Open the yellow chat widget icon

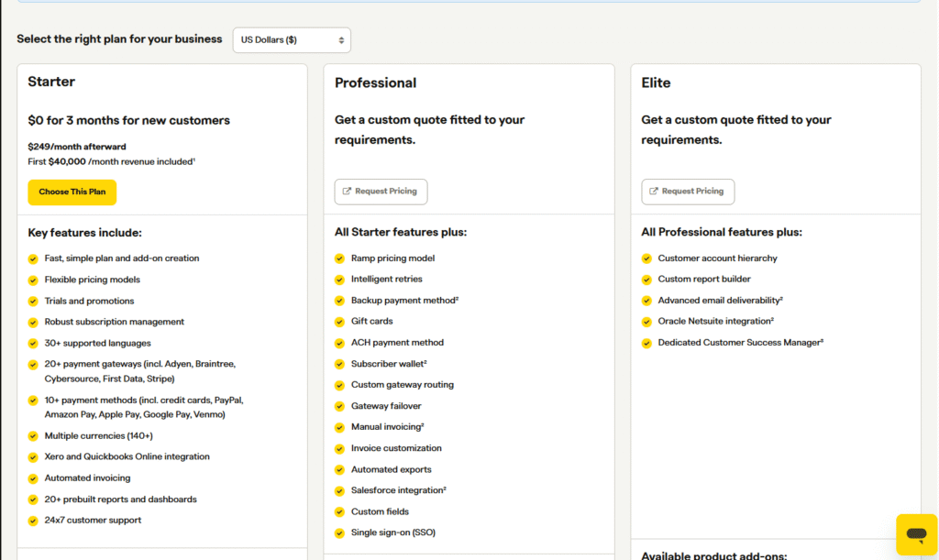point(916,534)
